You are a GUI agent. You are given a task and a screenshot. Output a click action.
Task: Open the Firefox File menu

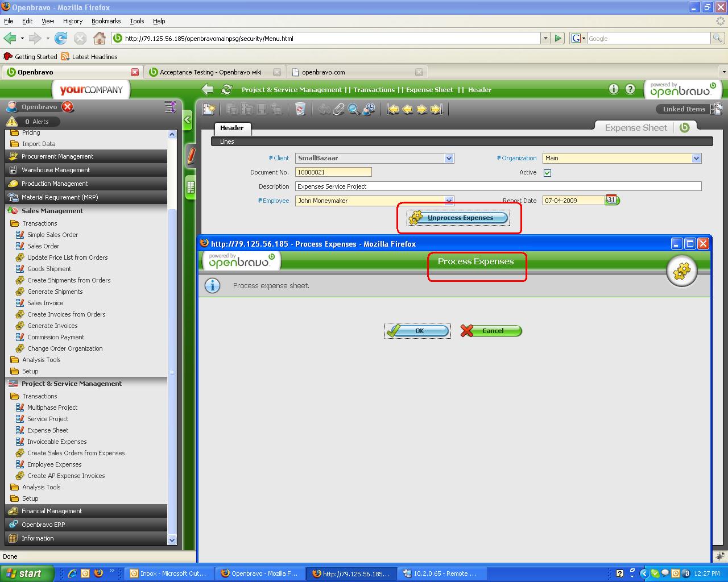click(x=9, y=21)
